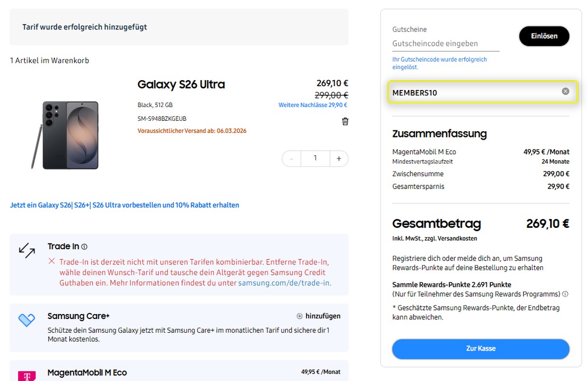Viewport: 588px width, 381px height.
Task: Open the Galaxy S26 vorbestellen Rabatt link
Action: coord(124,205)
